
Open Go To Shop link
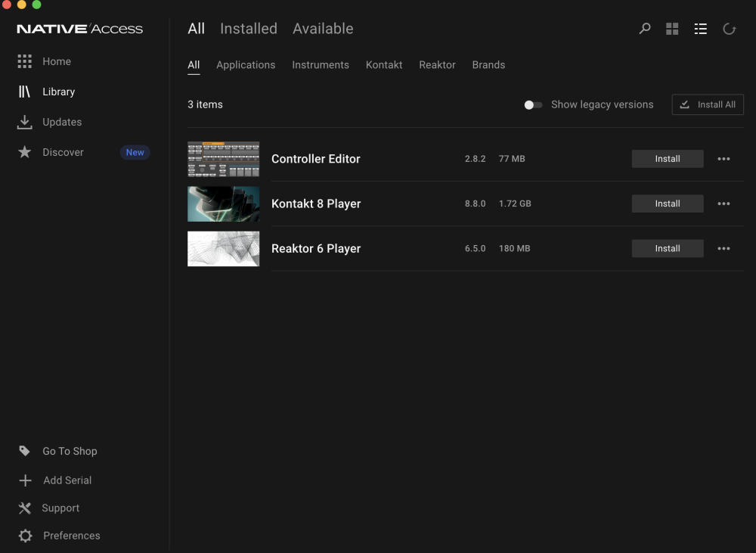(70, 451)
